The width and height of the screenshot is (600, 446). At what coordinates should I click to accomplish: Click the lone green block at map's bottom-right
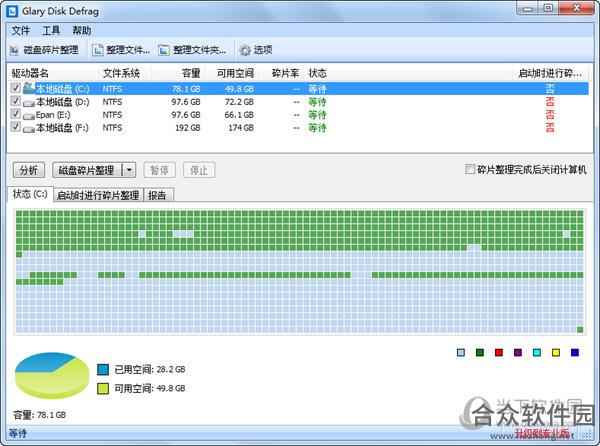pos(580,330)
